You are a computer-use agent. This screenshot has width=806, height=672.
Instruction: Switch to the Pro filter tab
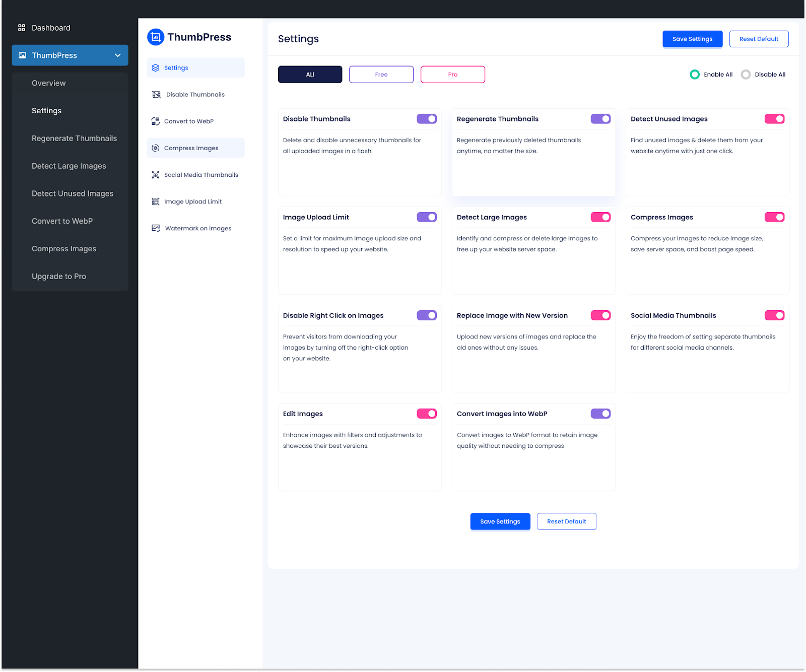click(x=453, y=75)
